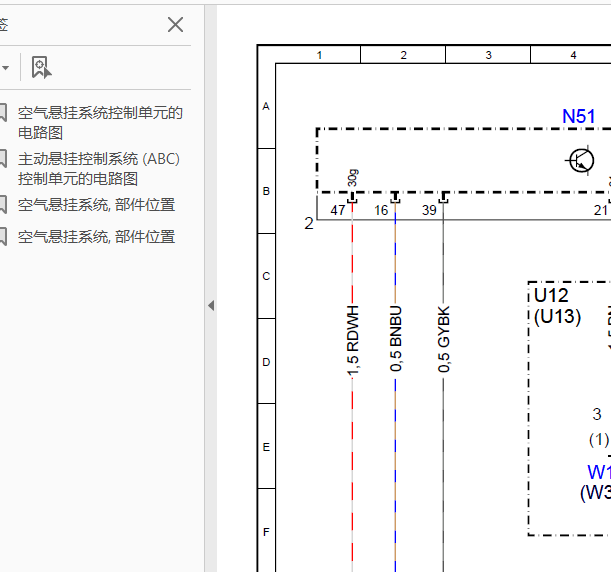This screenshot has height=572, width=611.
Task: Open the bookmark options dropdown arrow
Action: [5, 68]
